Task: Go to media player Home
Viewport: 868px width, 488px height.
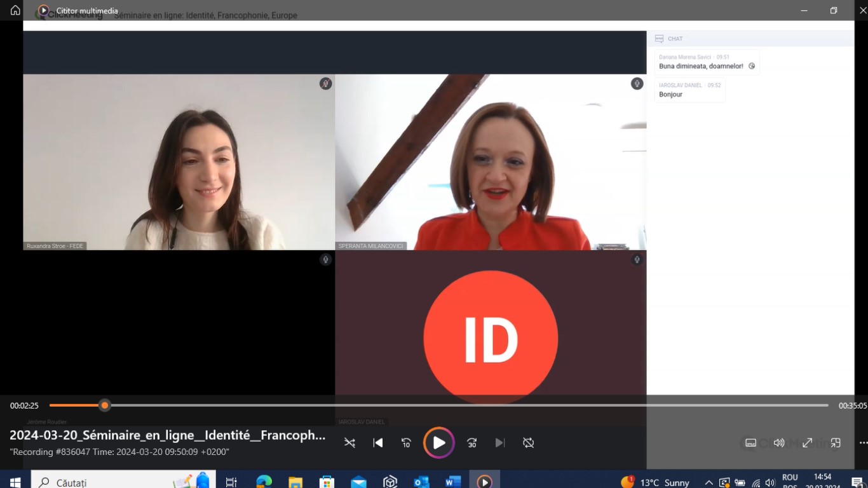Action: pyautogui.click(x=15, y=10)
